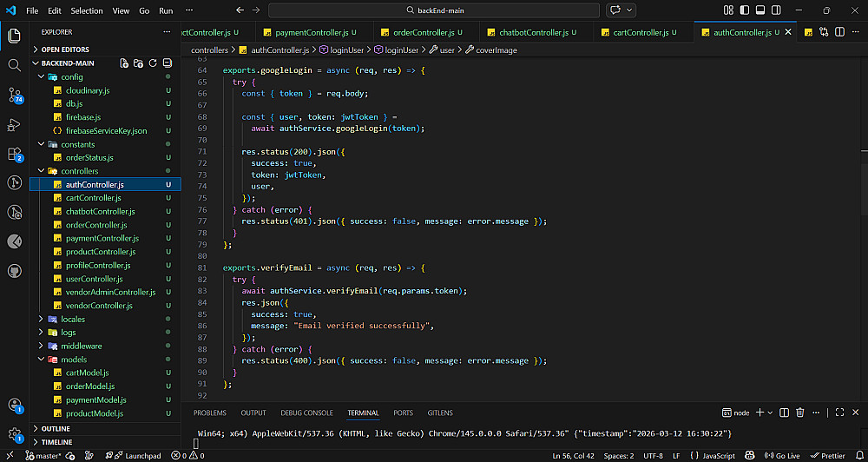Open the Source Control view
868x462 pixels.
pos(14,95)
